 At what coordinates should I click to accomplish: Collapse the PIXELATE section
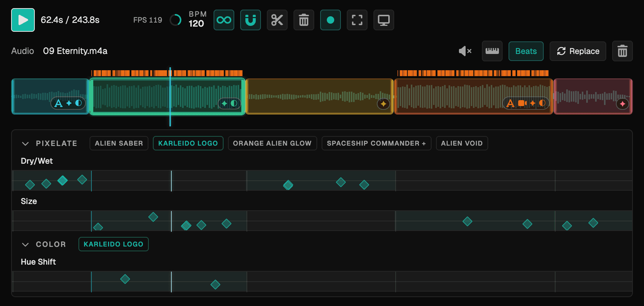pyautogui.click(x=26, y=143)
